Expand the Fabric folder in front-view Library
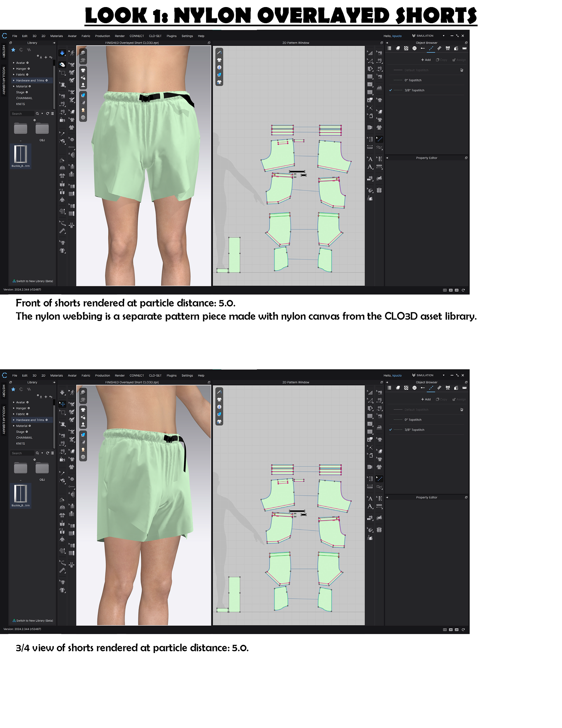This screenshot has width=562, height=728. (14, 75)
